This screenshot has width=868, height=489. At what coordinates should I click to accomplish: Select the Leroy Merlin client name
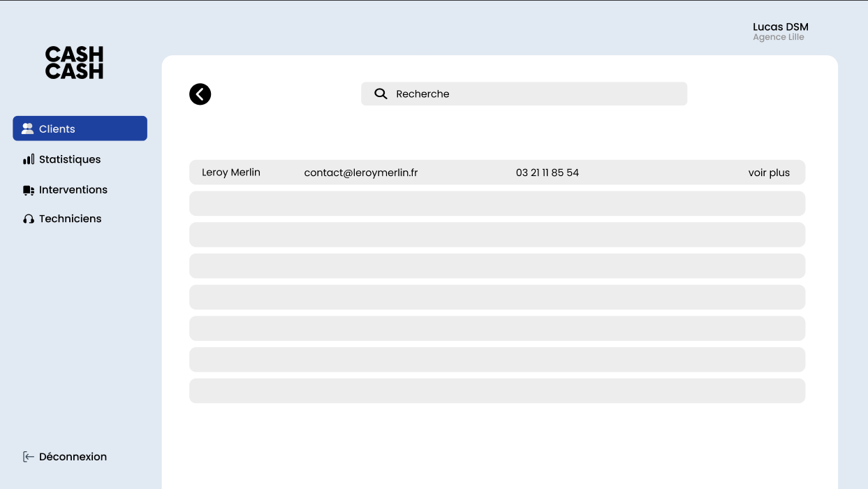pos(231,173)
